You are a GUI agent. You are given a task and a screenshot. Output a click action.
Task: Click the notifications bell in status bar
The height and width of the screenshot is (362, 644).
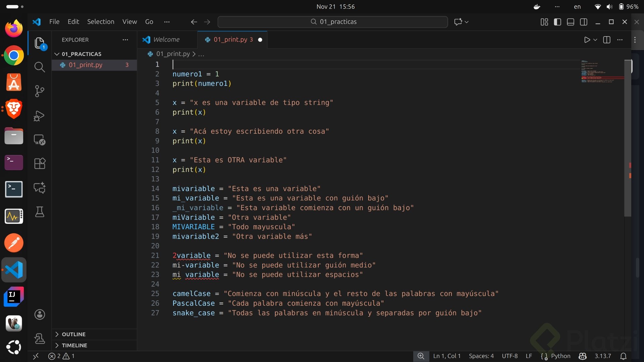tap(623, 356)
